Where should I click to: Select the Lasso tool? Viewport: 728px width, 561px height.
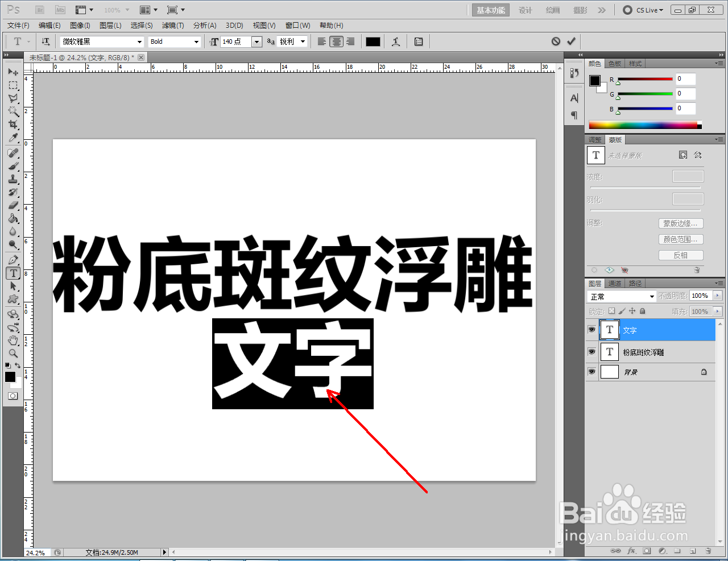[x=13, y=98]
